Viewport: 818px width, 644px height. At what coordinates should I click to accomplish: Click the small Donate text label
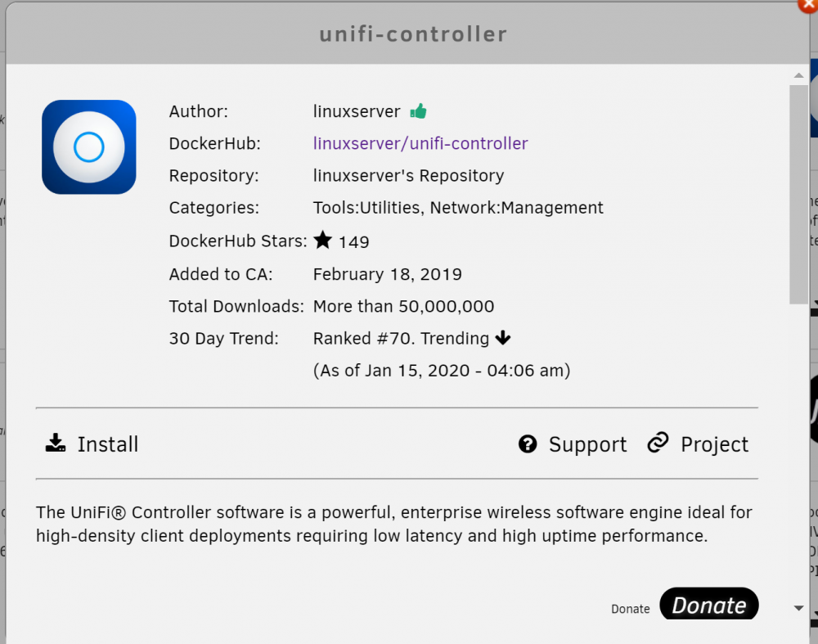[631, 609]
